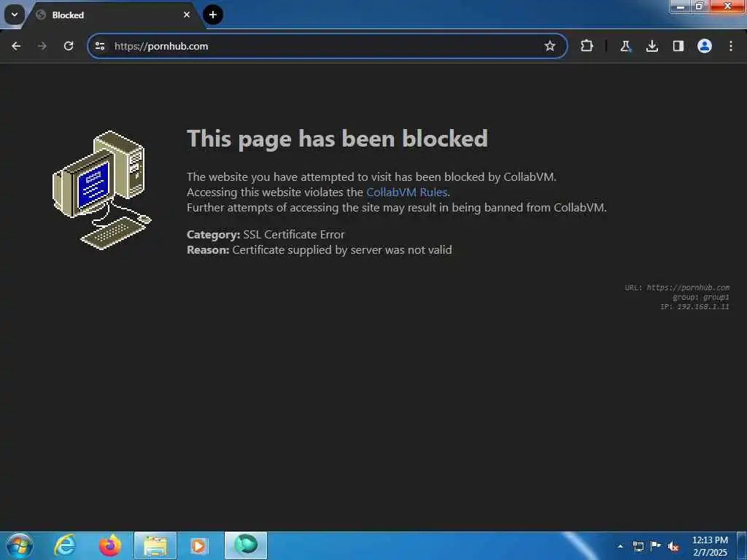Open the Extensions puzzle icon
747x560 pixels.
[587, 46]
